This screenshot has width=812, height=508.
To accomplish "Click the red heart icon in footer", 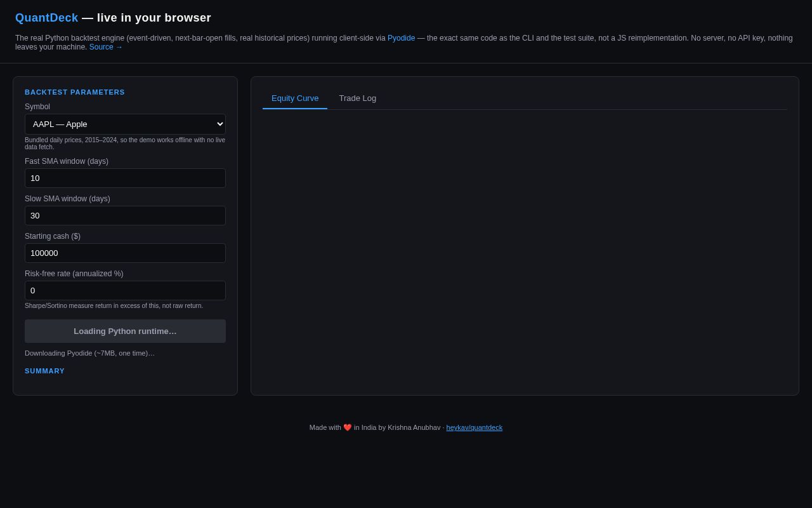I will (x=348, y=427).
